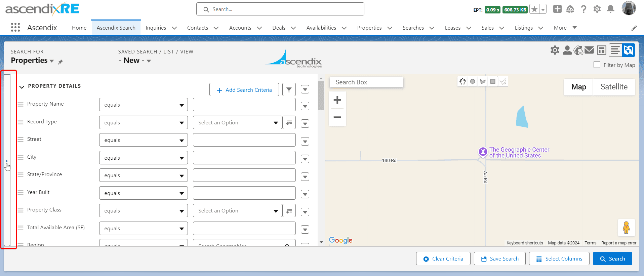Screen dimensions: 644x276
Task: Open the notifications bell
Action: click(611, 9)
